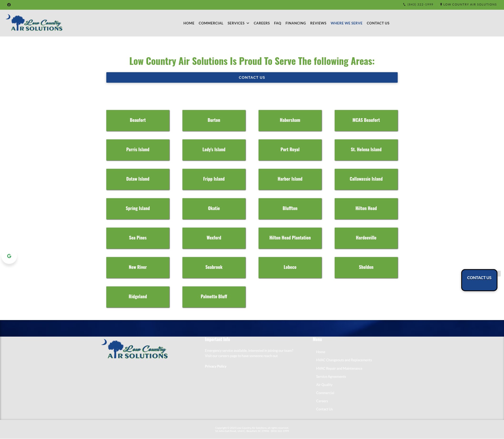Click the floating Contact Us widget button

coord(479,280)
